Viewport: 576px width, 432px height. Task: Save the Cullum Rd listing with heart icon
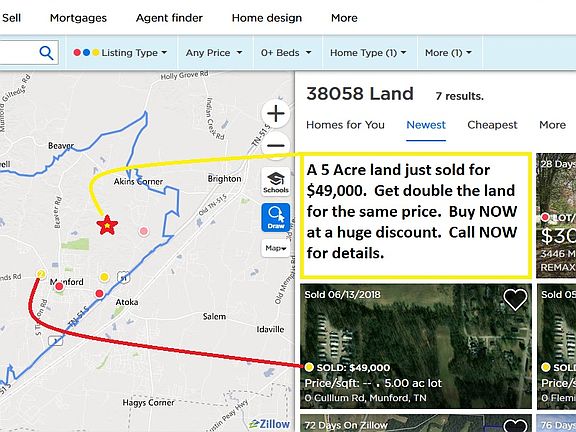tap(515, 299)
